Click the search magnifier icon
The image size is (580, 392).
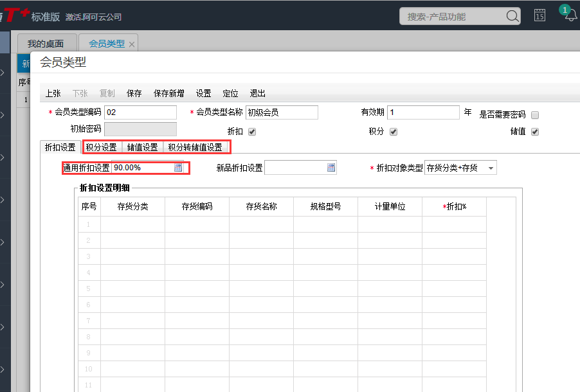point(512,15)
